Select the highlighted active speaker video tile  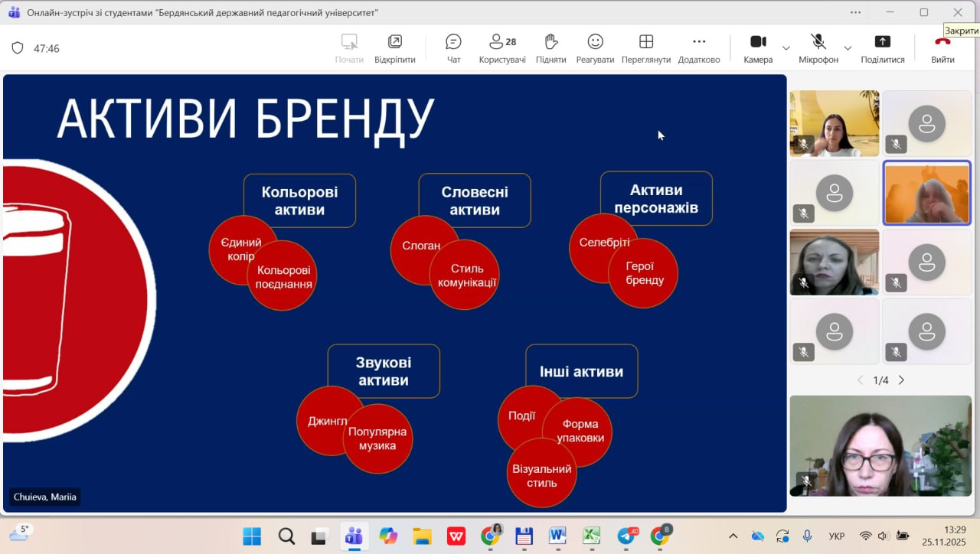coord(926,193)
